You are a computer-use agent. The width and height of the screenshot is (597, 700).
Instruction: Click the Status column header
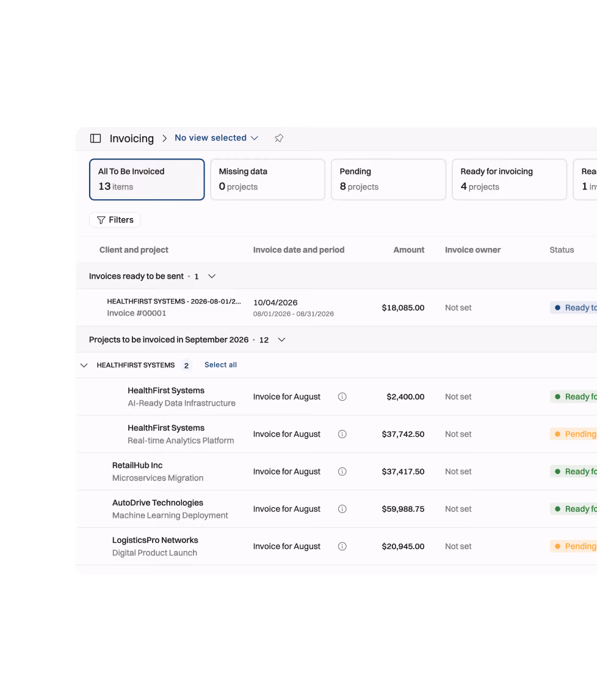pos(562,250)
